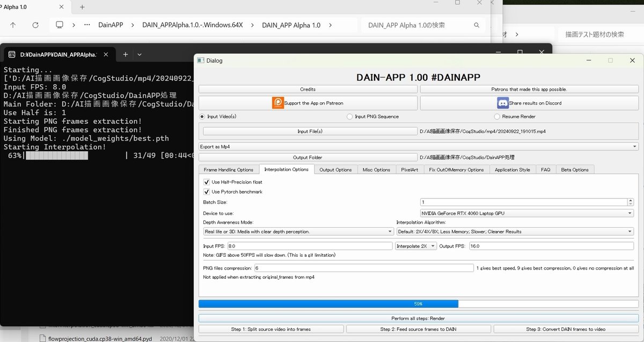
Task: Click the Discord logo icon
Action: [x=503, y=103]
